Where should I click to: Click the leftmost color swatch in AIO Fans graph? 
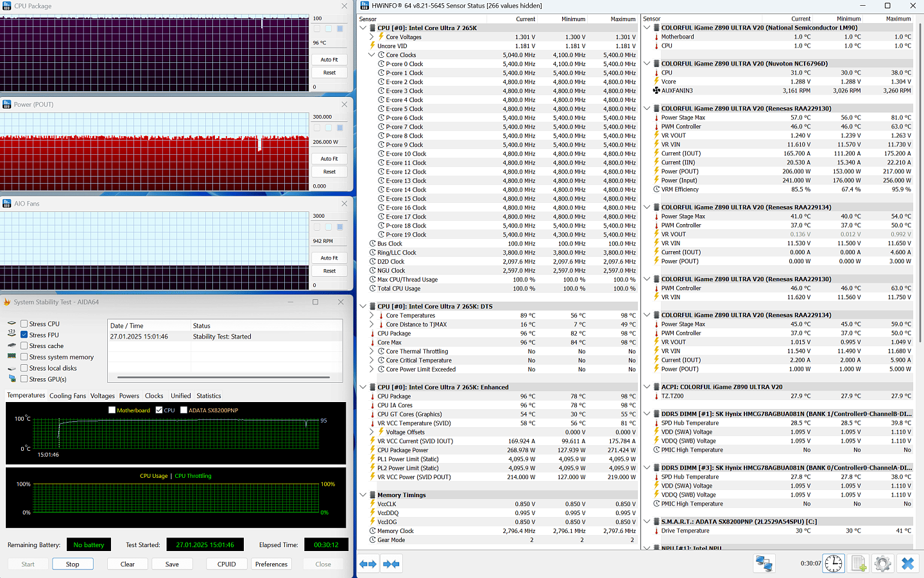pos(317,227)
